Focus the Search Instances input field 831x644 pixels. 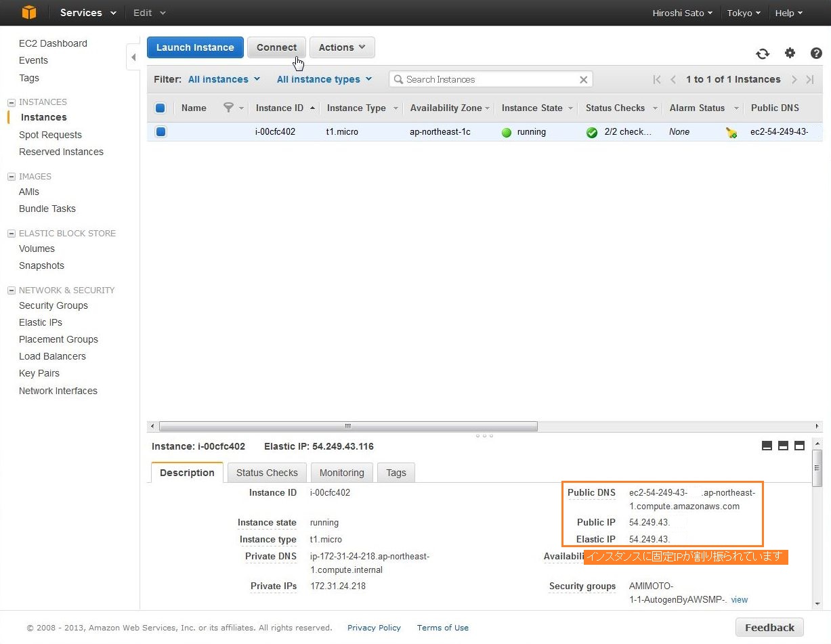click(x=491, y=79)
